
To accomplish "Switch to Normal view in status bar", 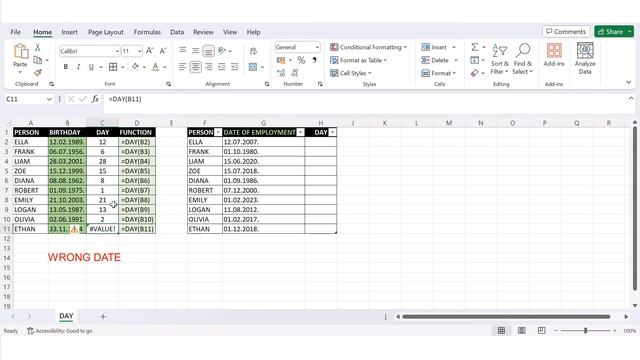I will [x=501, y=330].
